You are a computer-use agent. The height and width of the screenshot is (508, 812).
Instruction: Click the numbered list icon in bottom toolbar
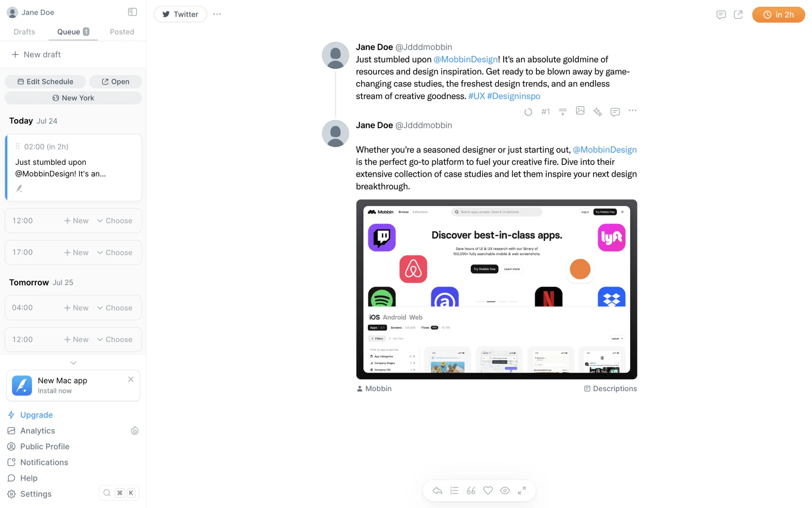(x=454, y=490)
